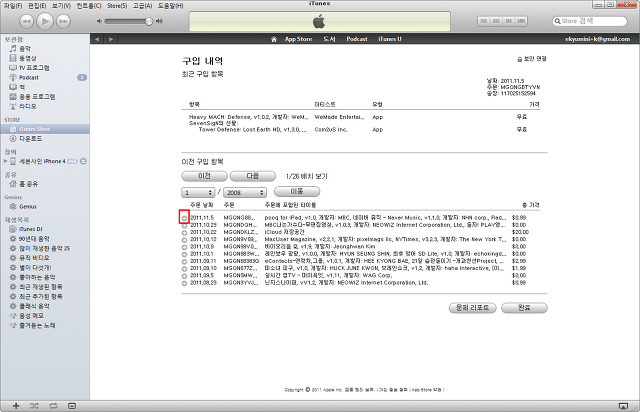Start playback with the Play button
640x412 pixels.
click(x=45, y=21)
